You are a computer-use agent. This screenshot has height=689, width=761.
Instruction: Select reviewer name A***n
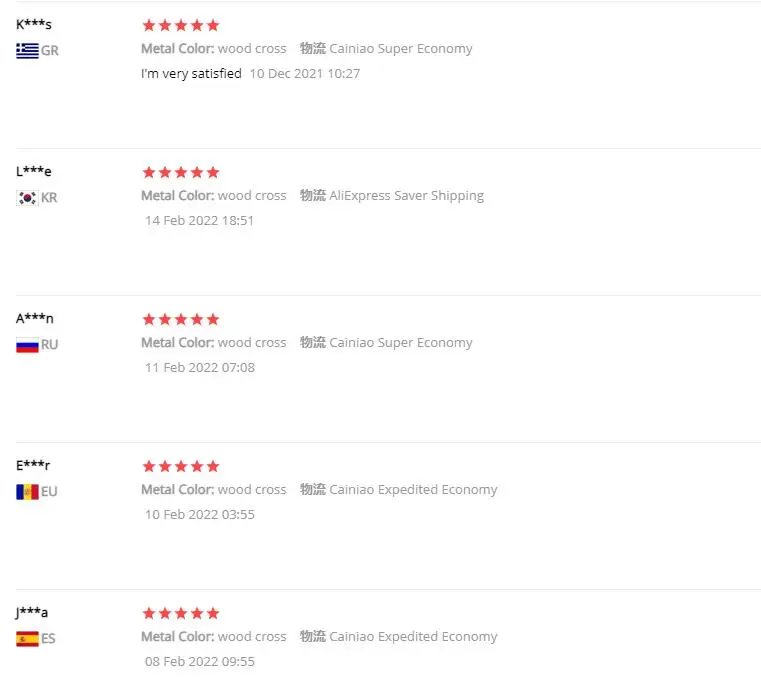tap(35, 319)
